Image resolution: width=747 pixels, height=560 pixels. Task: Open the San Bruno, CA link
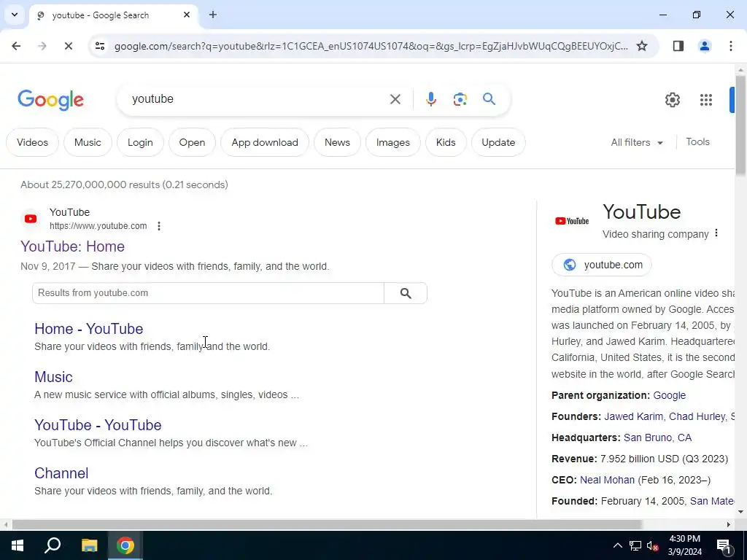657,437
